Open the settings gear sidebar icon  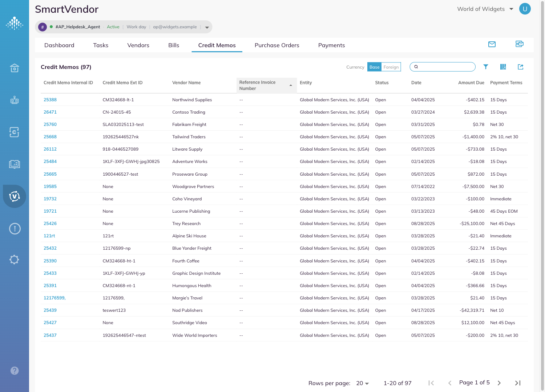coord(15,260)
